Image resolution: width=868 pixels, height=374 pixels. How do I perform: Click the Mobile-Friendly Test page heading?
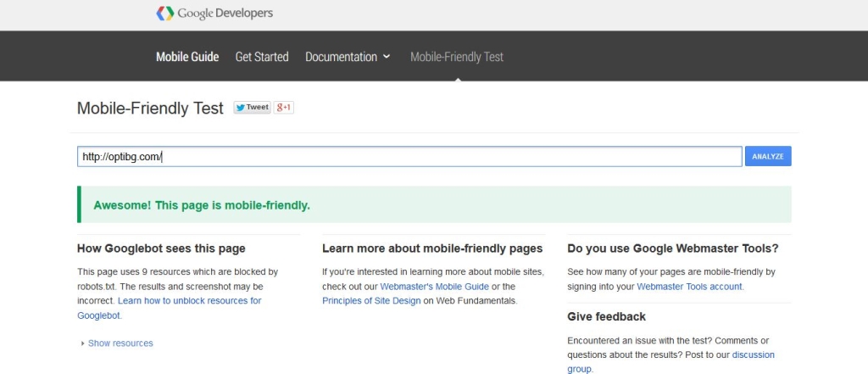coord(150,108)
